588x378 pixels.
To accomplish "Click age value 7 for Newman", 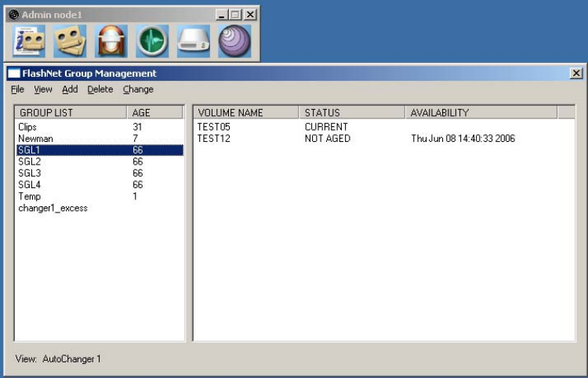I will [x=136, y=138].
